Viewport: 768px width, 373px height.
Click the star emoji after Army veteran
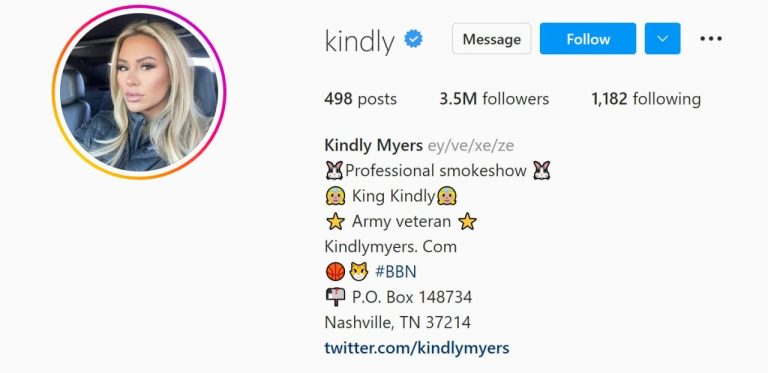click(467, 222)
